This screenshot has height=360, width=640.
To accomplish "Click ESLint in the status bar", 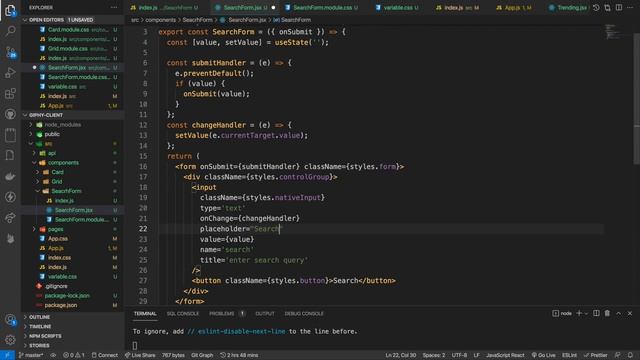I will pos(569,355).
